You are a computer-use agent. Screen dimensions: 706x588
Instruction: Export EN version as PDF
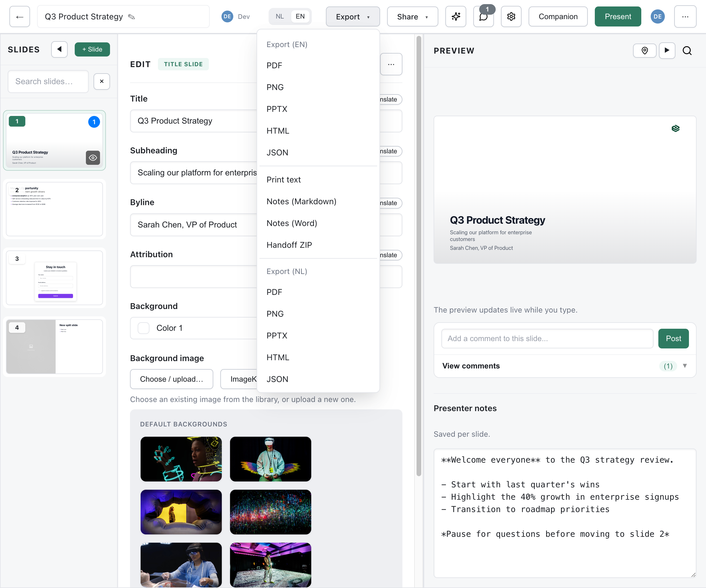[318, 66]
